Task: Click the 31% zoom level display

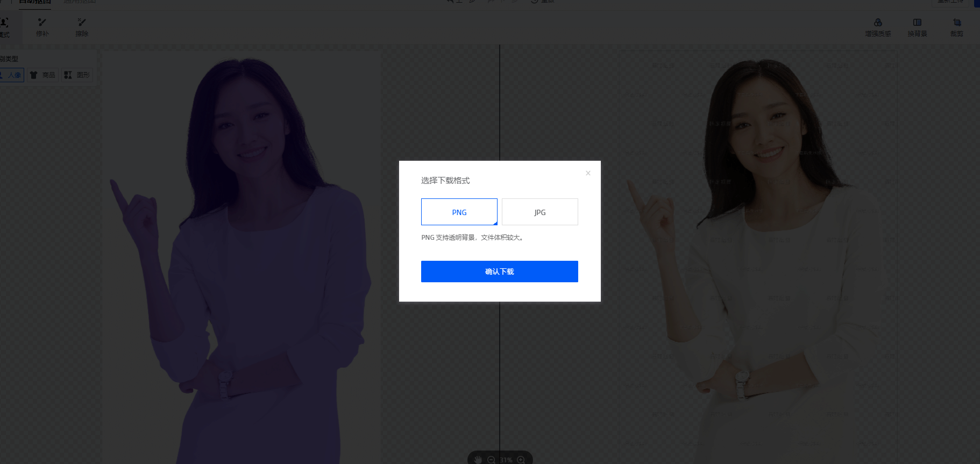Action: 506,460
